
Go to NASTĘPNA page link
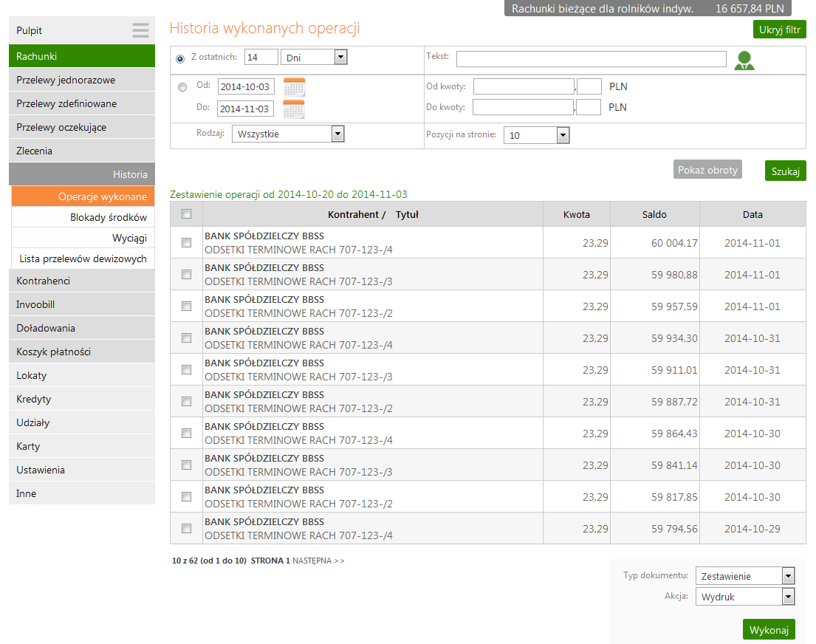(x=318, y=561)
